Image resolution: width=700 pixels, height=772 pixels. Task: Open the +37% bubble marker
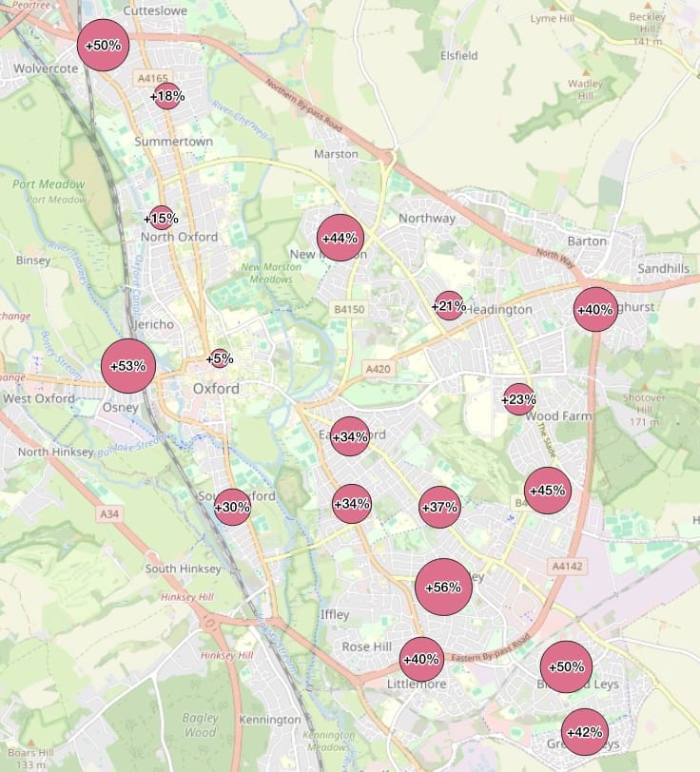pyautogui.click(x=439, y=507)
